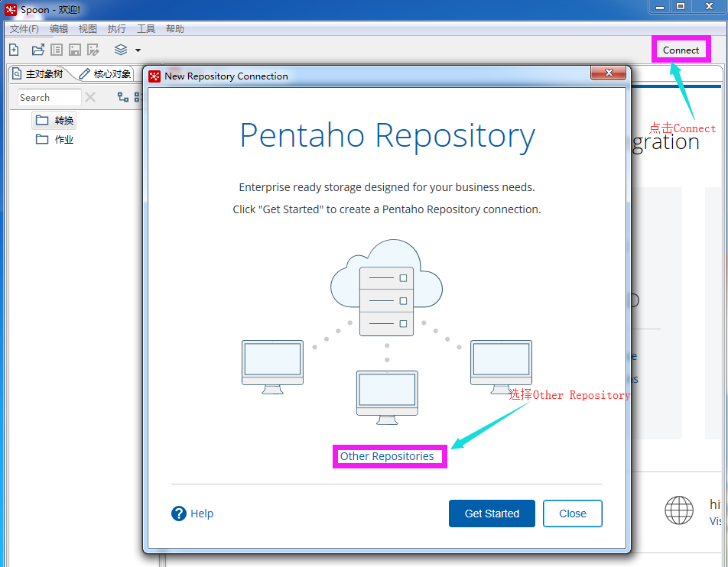This screenshot has height=567, width=728.
Task: Open the 文件(F) menu
Action: coord(24,29)
